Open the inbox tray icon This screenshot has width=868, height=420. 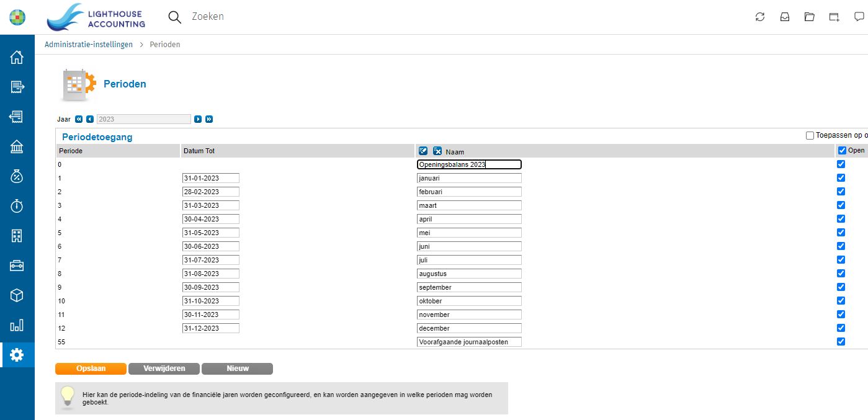point(785,17)
